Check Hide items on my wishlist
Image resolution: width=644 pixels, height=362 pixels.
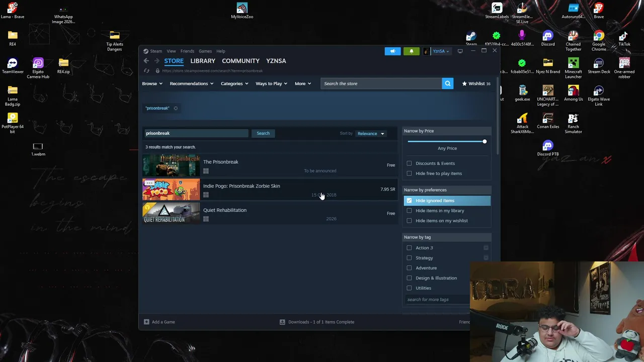coord(409,221)
